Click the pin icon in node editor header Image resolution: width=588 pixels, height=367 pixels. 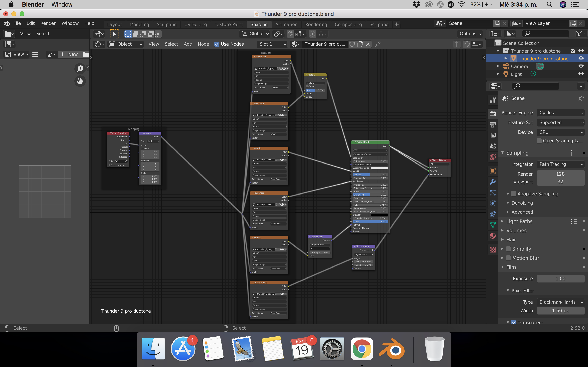378,44
